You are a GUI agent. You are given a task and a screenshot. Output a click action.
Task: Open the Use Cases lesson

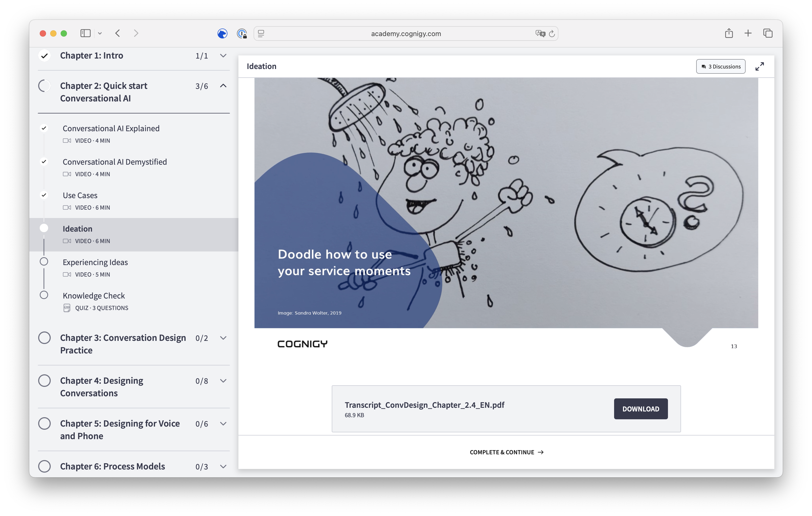[x=134, y=201]
